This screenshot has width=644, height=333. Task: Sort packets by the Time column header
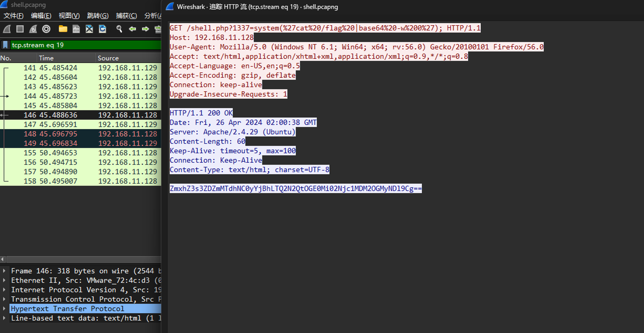pos(66,58)
